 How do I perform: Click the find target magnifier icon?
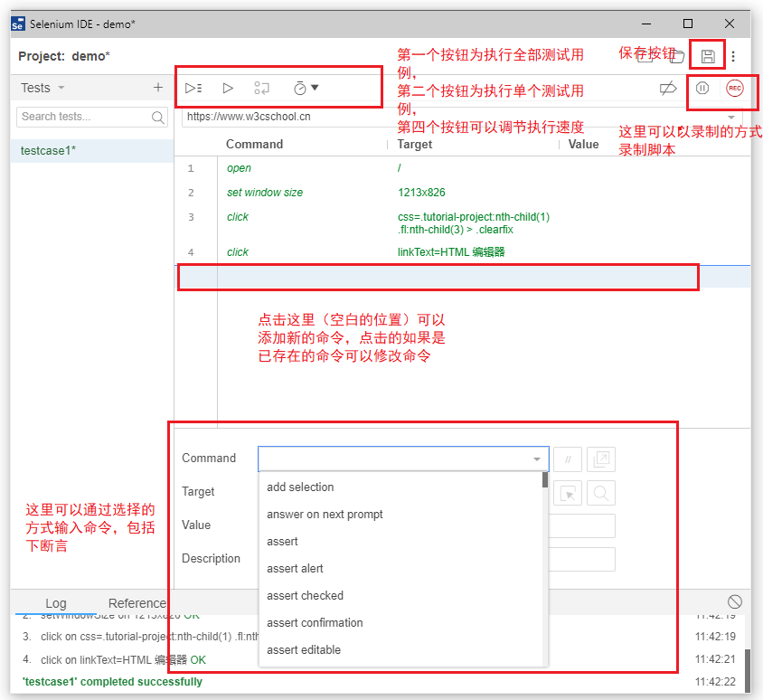point(601,493)
